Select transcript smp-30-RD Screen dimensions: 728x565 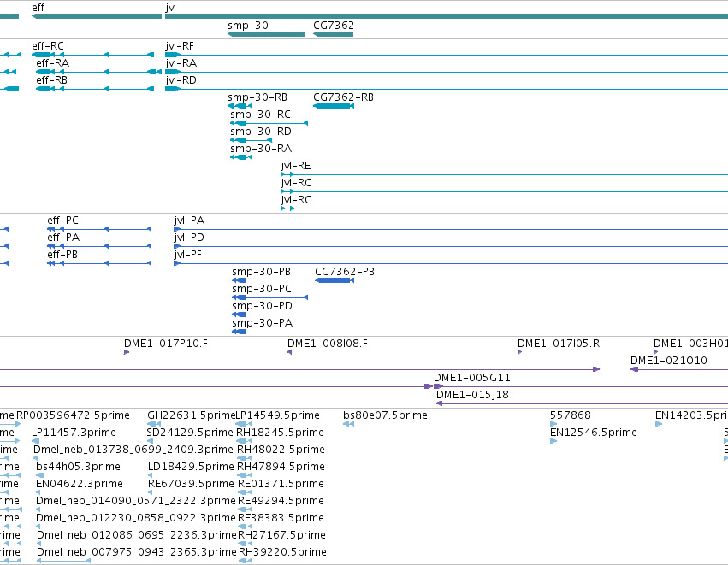[252, 140]
